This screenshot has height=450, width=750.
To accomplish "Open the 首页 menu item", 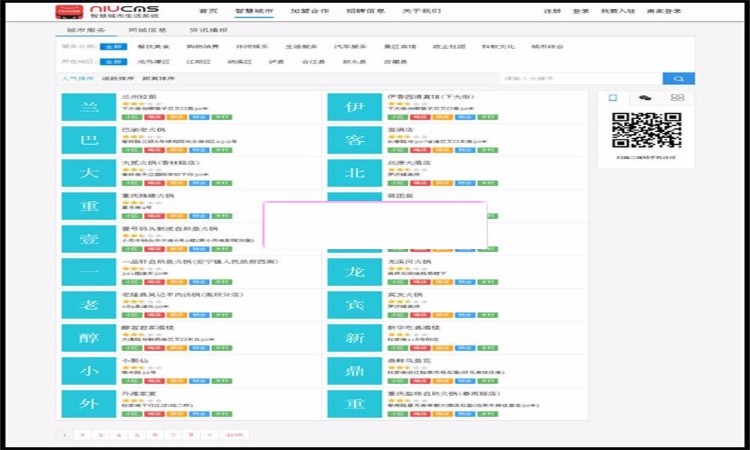I will pyautogui.click(x=208, y=11).
